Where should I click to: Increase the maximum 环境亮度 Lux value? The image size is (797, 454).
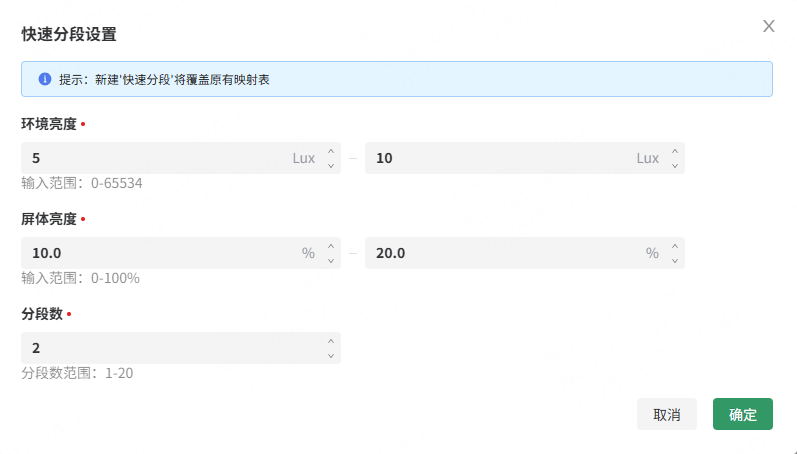[675, 152]
